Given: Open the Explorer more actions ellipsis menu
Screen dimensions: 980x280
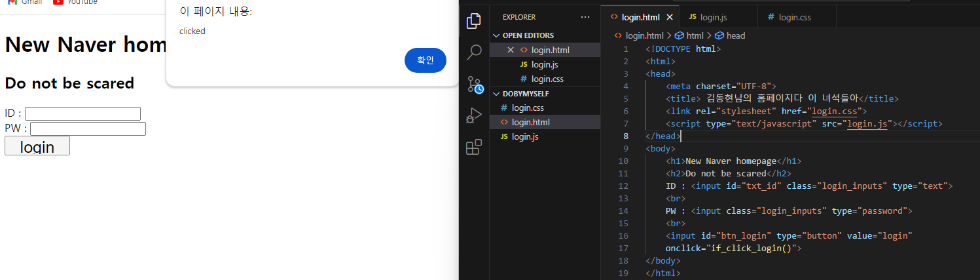Looking at the screenshot, I should pos(585,17).
